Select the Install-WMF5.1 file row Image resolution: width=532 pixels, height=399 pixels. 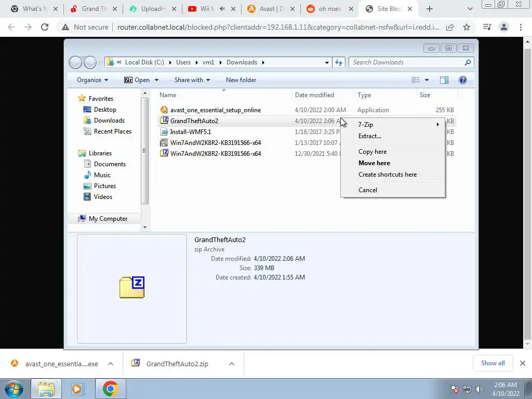pyautogui.click(x=307, y=131)
